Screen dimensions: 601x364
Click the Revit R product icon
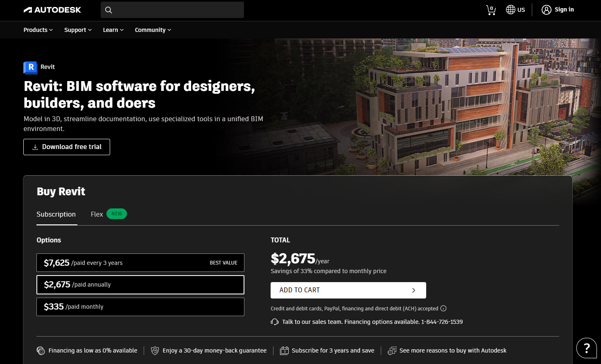point(31,67)
